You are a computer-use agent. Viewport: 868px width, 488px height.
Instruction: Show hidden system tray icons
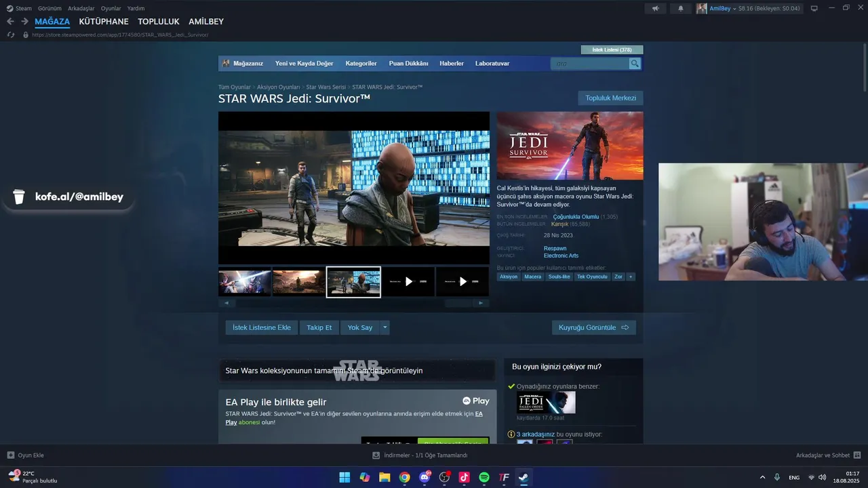click(x=762, y=477)
